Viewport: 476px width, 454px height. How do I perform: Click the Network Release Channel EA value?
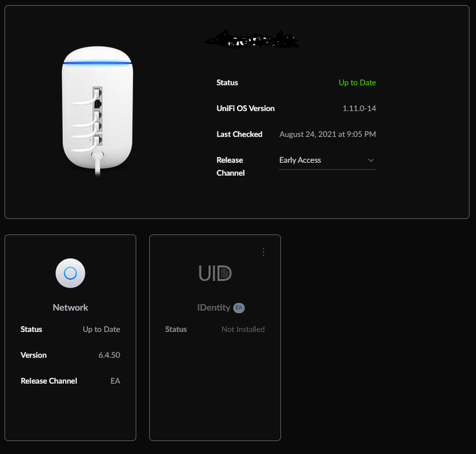tap(115, 381)
